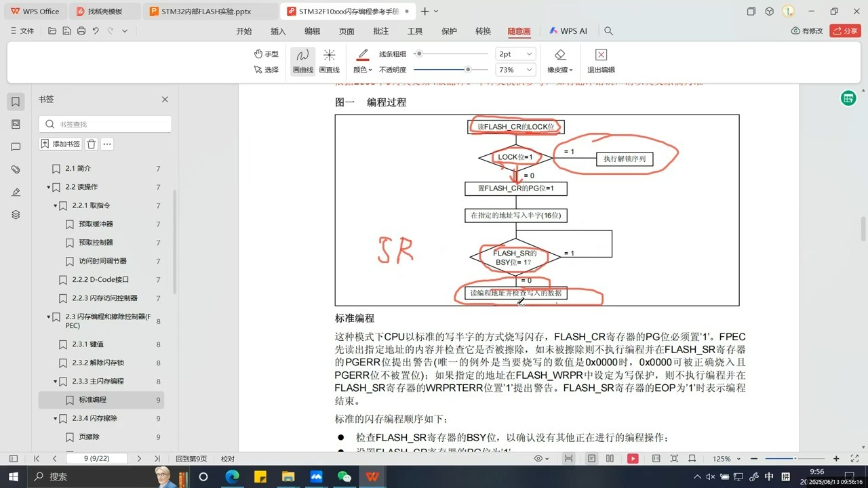This screenshot has width=868, height=488.
Task: Go to the previous page arrow
Action: tap(55, 459)
